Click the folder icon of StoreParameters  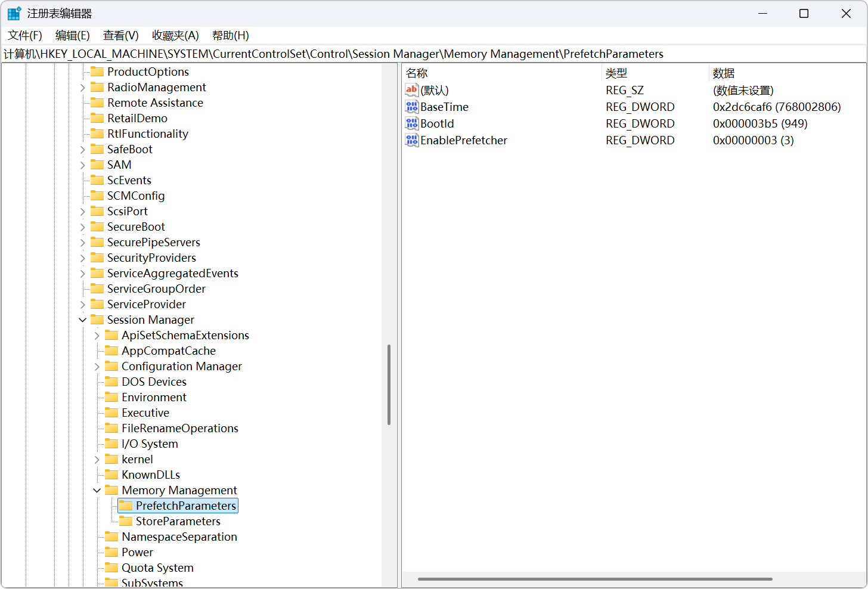[x=126, y=520]
